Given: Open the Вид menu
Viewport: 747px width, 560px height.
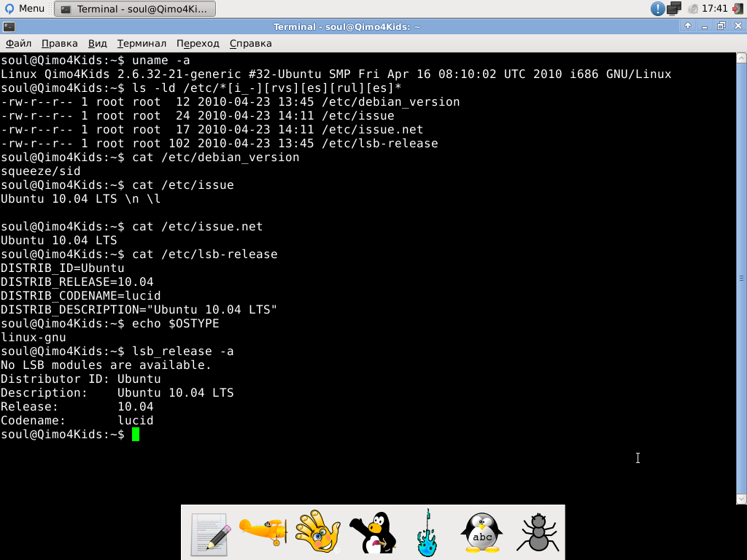Looking at the screenshot, I should pos(97,43).
